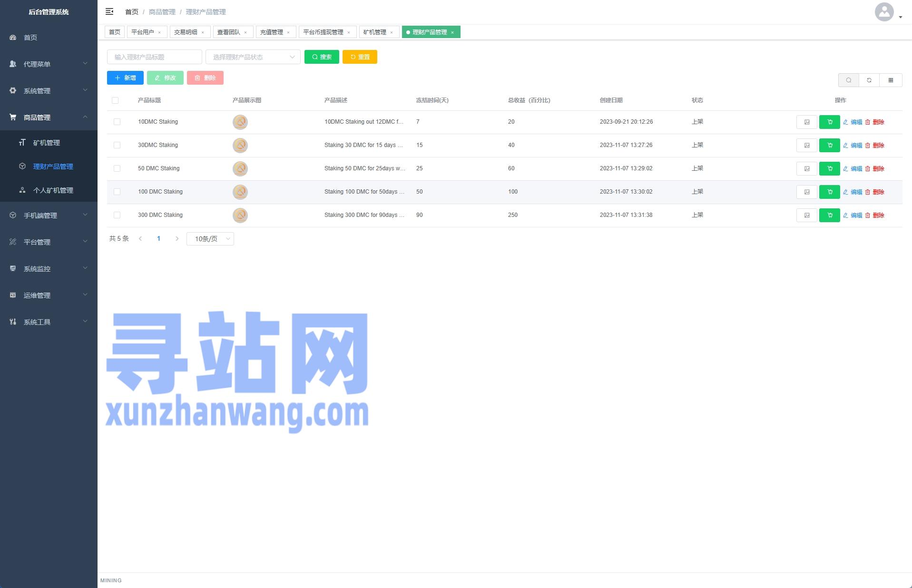The image size is (912, 588).
Task: Check the 10DMC Staking row checkbox
Action: coord(117,122)
